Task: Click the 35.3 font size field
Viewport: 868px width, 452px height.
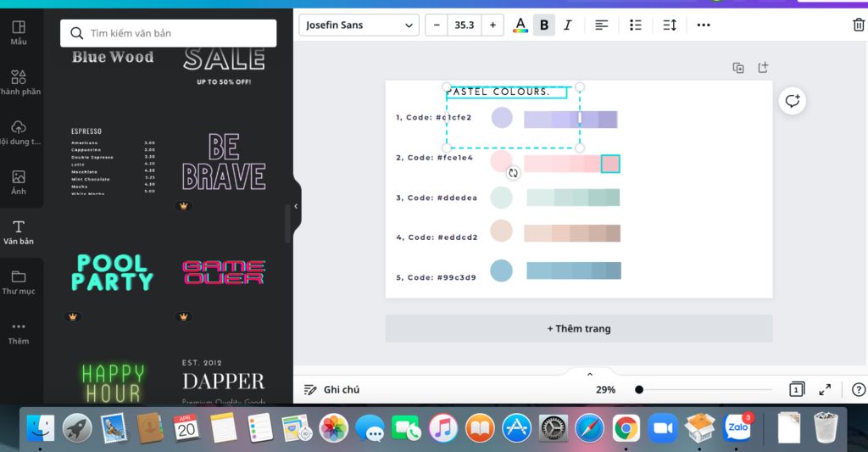Action: 465,25
